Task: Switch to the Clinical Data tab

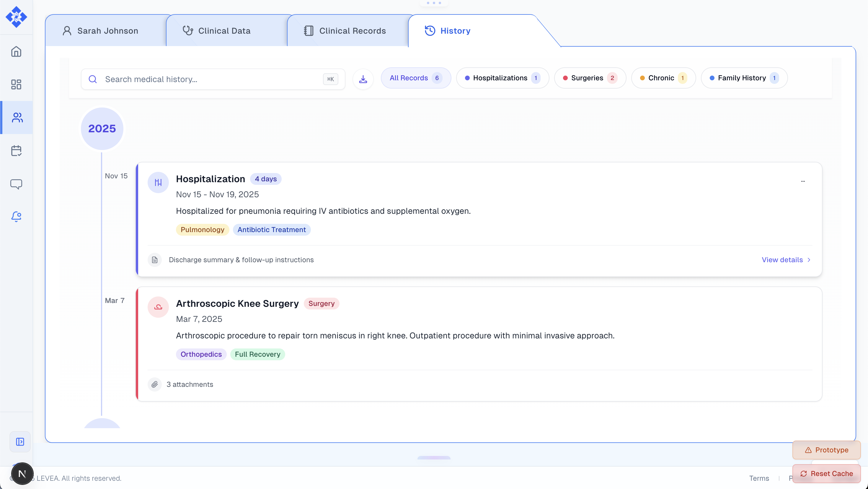Action: (224, 31)
